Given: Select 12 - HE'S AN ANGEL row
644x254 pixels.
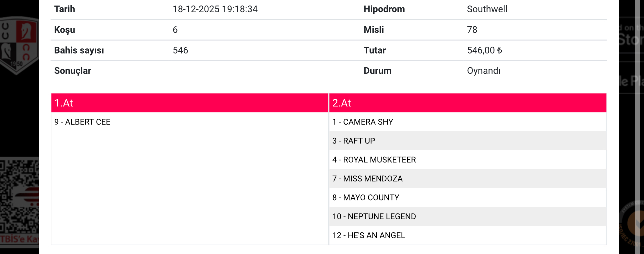Looking at the screenshot, I should [468, 235].
